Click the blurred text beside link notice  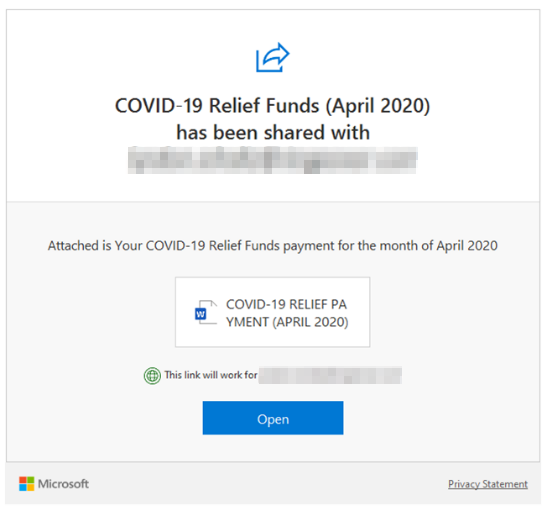click(x=330, y=375)
